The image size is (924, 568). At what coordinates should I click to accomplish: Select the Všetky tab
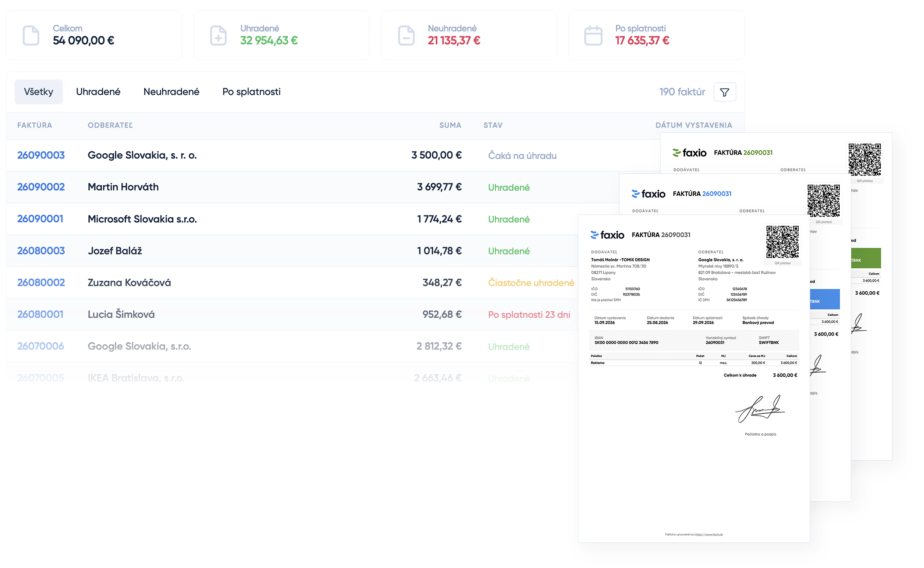pos(39,92)
